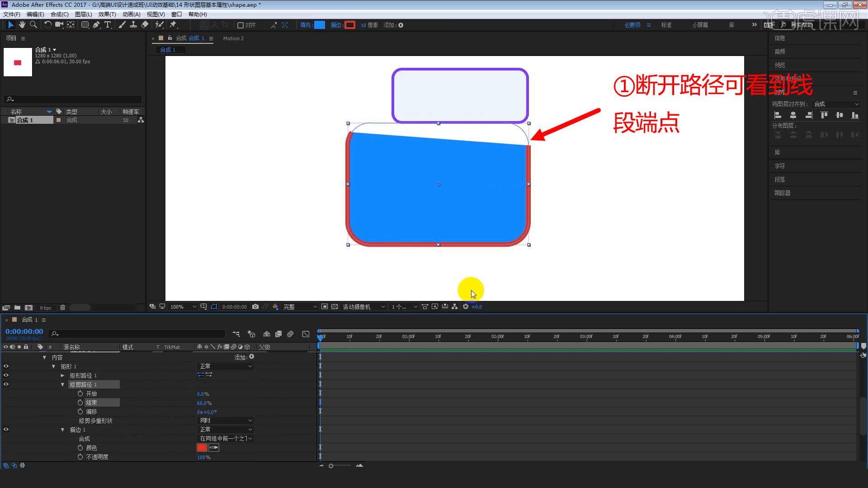Viewport: 868px width, 488px height.
Task: Enable frame blending icon in timeline
Action: (278, 334)
